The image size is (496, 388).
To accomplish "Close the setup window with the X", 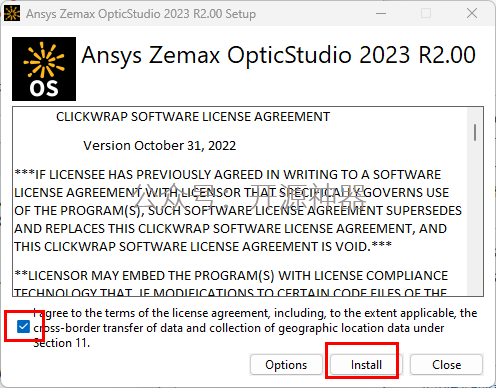I will point(472,14).
